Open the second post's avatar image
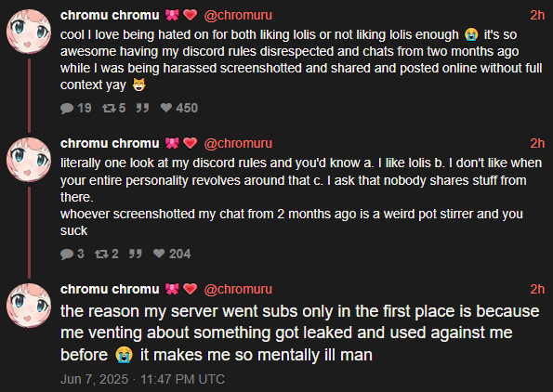This screenshot has width=553, height=392. [x=29, y=160]
